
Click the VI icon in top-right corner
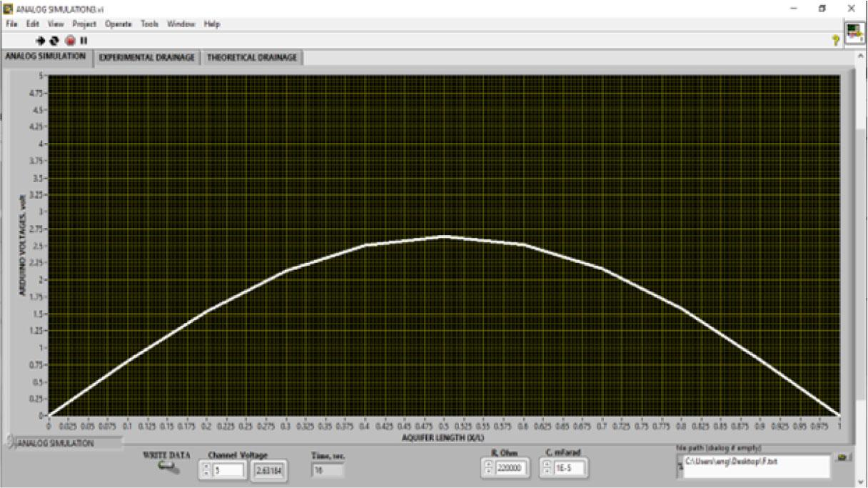(x=854, y=31)
